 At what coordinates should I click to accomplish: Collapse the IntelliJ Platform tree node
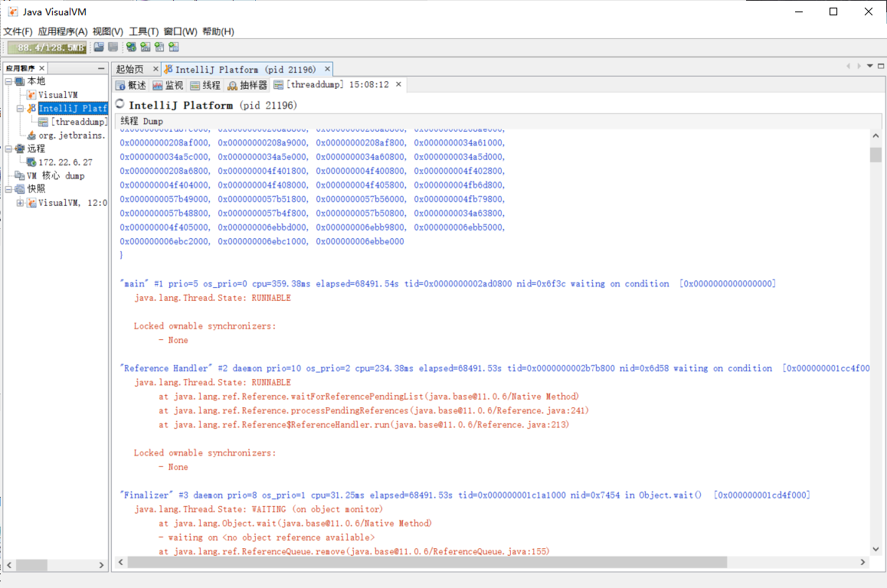pos(20,108)
